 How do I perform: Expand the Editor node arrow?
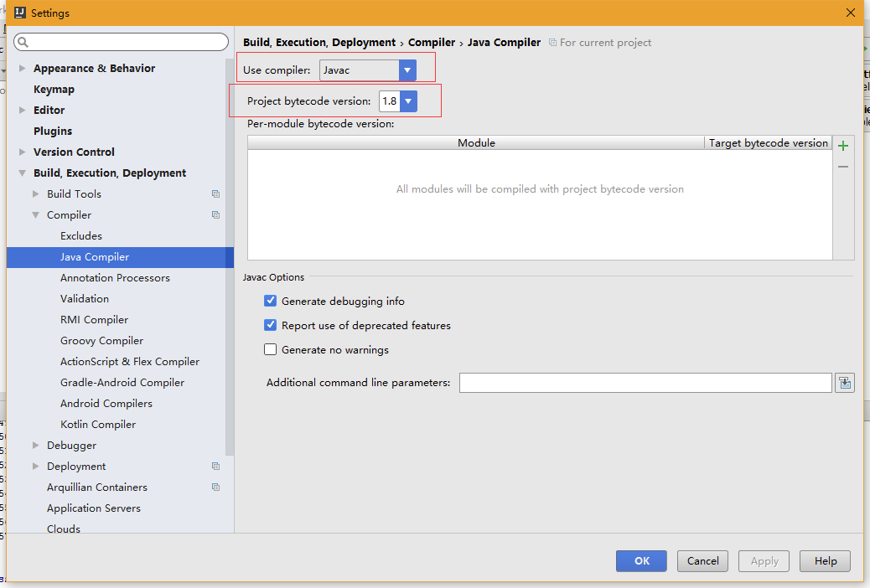click(22, 111)
